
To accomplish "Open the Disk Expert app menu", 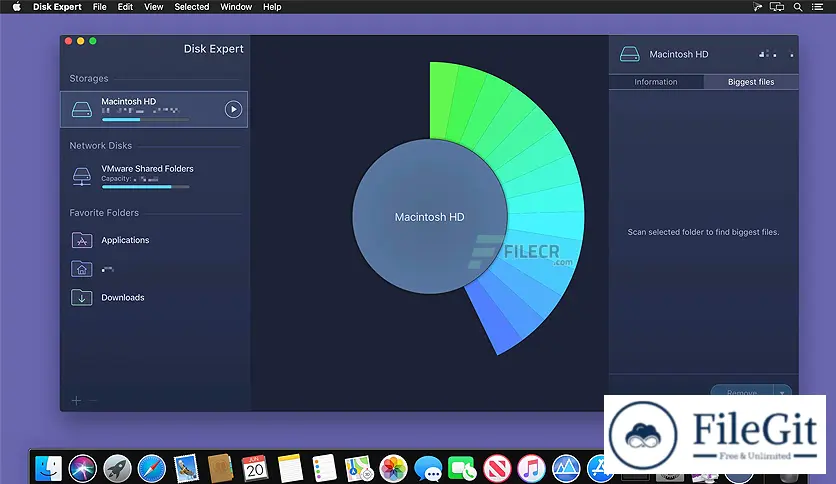I will (57, 7).
